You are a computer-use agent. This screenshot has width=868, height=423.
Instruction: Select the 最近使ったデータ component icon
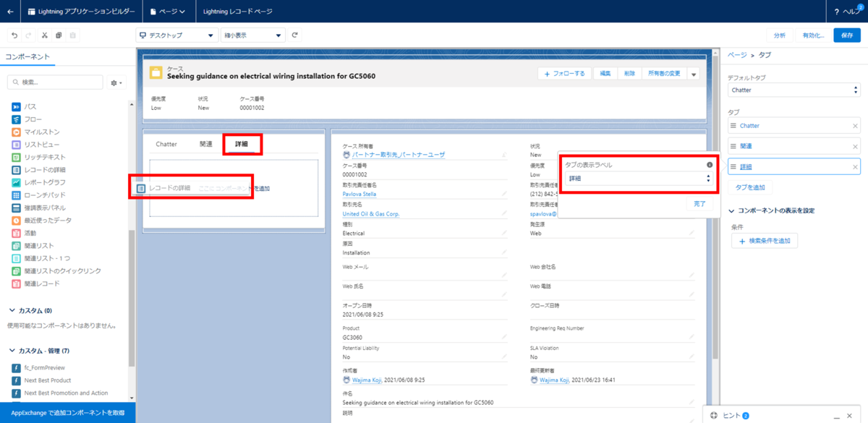tap(16, 221)
